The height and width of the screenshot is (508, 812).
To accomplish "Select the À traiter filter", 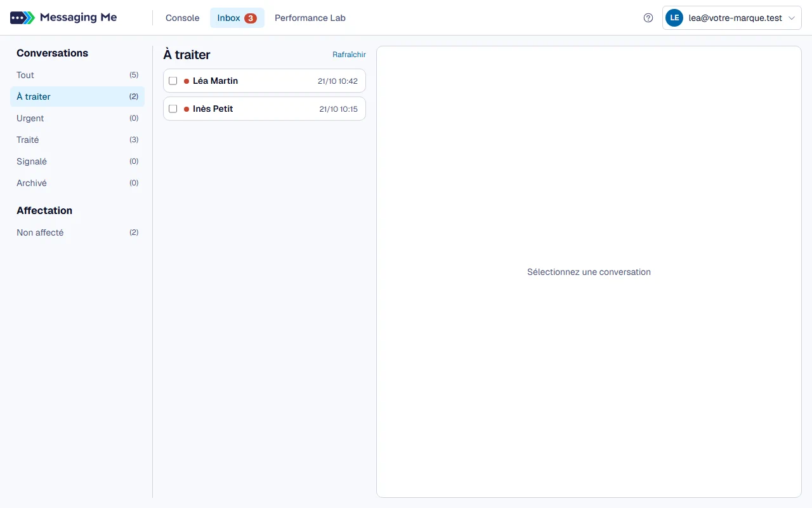I will 77,97.
